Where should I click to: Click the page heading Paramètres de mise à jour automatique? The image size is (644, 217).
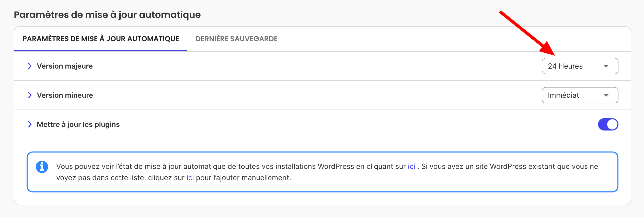point(107,15)
